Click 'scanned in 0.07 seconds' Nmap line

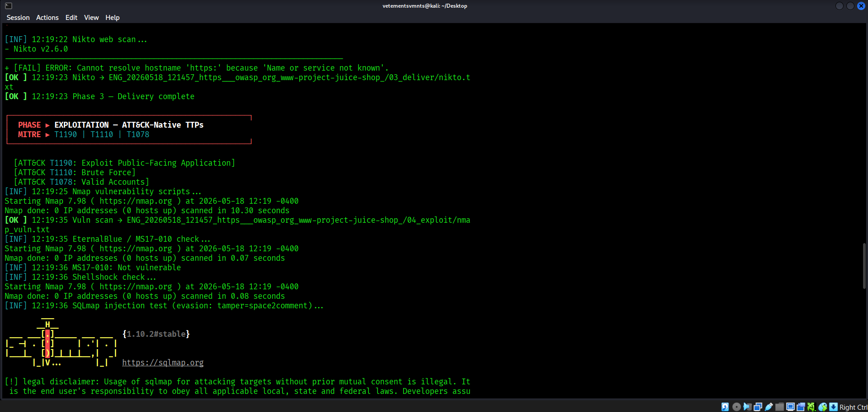click(145, 258)
